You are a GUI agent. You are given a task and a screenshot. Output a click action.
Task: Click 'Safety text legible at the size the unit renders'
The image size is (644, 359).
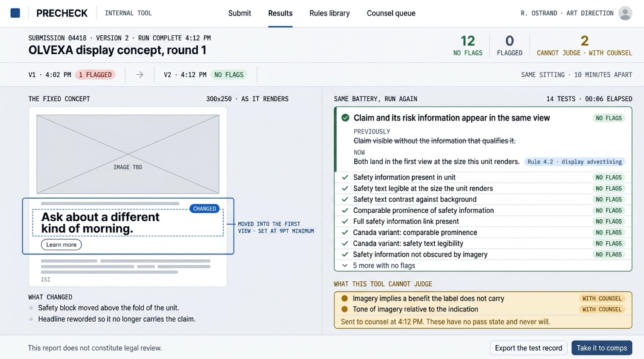[x=423, y=188]
